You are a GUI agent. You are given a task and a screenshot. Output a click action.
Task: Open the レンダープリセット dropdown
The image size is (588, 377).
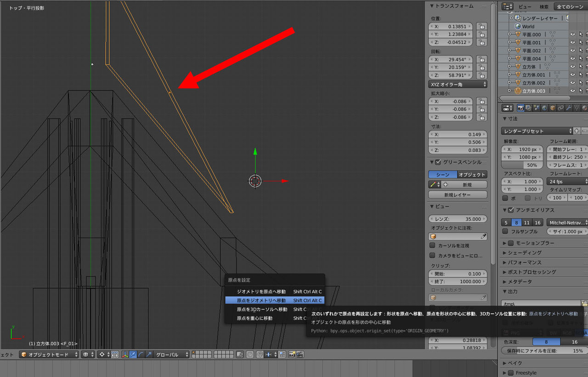(537, 131)
